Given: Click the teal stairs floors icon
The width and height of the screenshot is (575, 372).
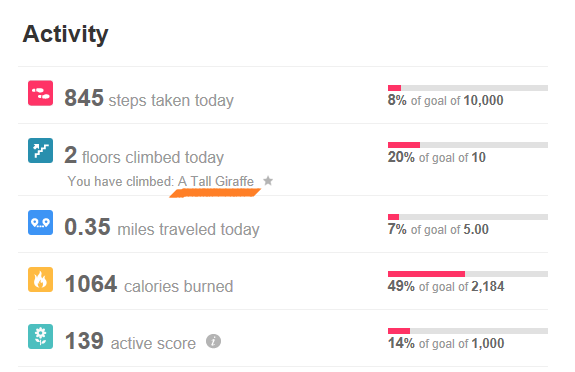Looking at the screenshot, I should (40, 150).
